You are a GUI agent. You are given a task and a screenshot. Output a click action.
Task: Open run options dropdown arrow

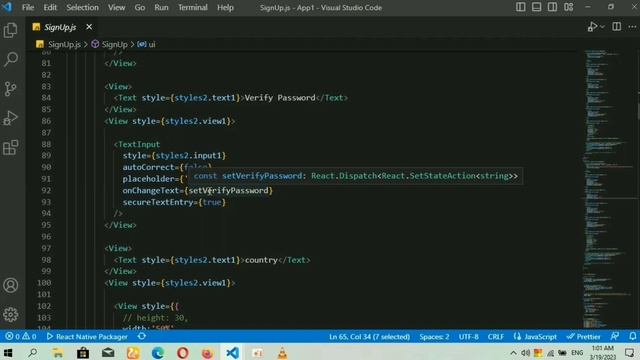[x=602, y=27]
